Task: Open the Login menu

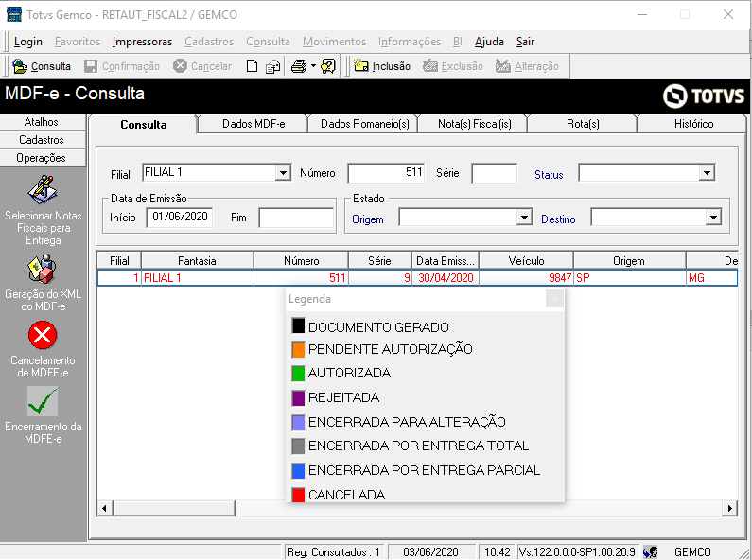Action: pos(27,42)
